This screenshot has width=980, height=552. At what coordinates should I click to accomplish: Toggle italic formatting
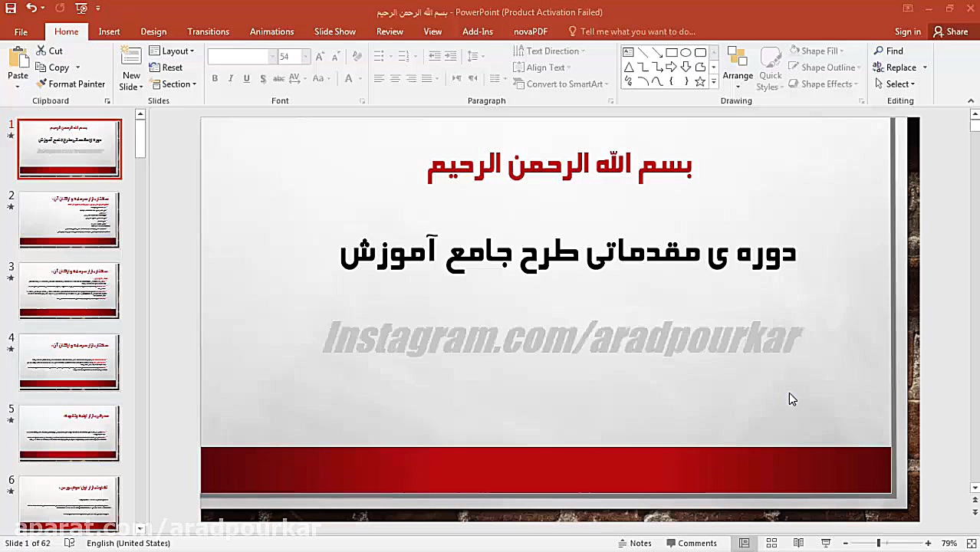(x=231, y=78)
